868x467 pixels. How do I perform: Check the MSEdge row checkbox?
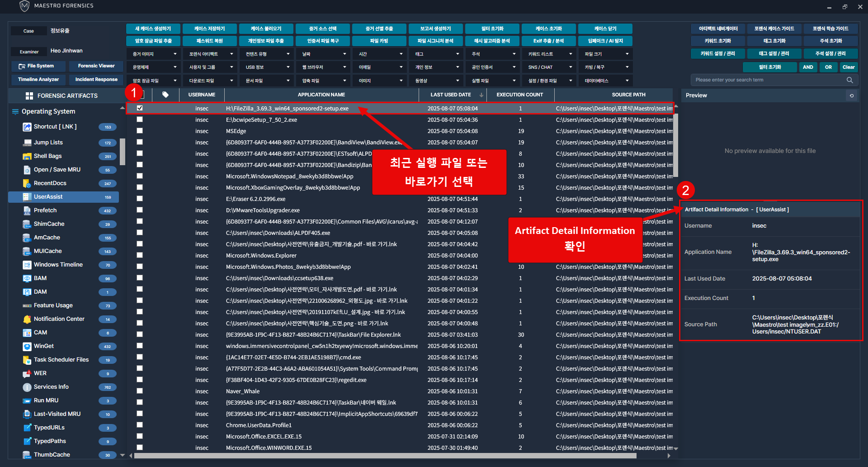140,131
